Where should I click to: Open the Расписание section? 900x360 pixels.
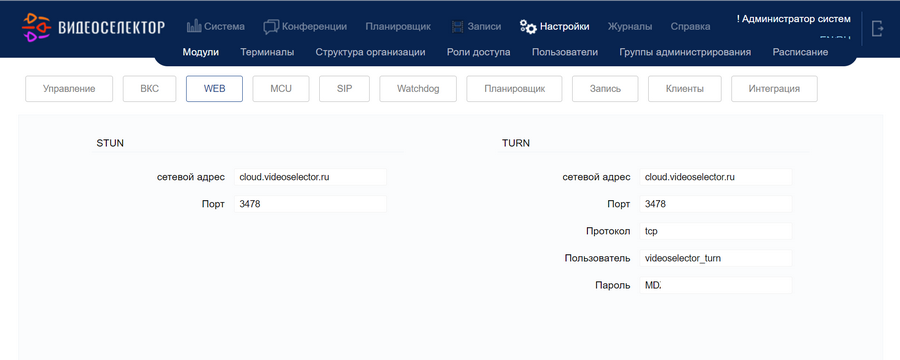(x=800, y=52)
